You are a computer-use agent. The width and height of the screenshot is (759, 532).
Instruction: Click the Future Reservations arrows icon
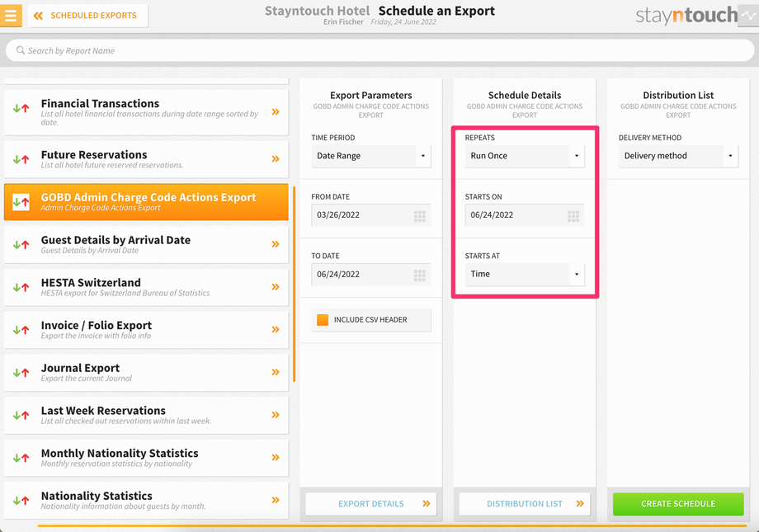coord(21,159)
